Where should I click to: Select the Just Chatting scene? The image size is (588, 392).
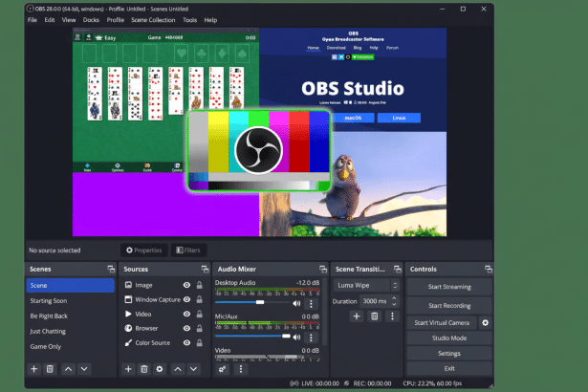[71, 331]
